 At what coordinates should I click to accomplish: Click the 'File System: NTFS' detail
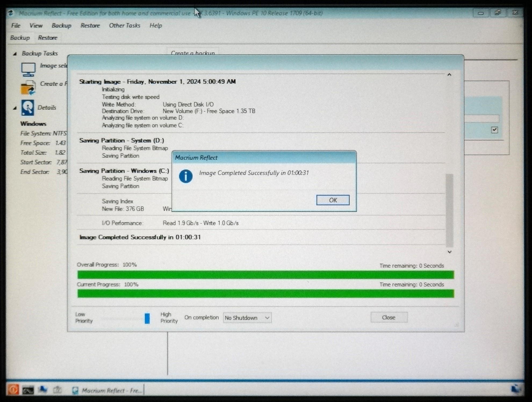coord(43,134)
